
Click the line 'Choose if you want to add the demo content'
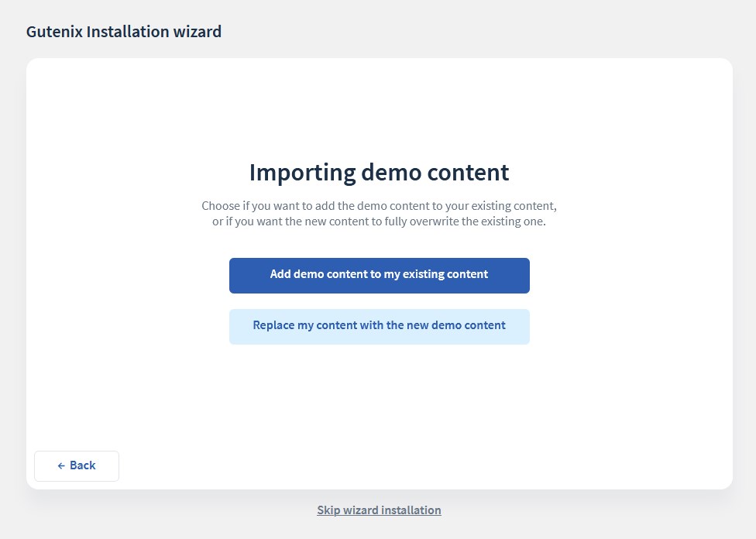pyautogui.click(x=379, y=206)
